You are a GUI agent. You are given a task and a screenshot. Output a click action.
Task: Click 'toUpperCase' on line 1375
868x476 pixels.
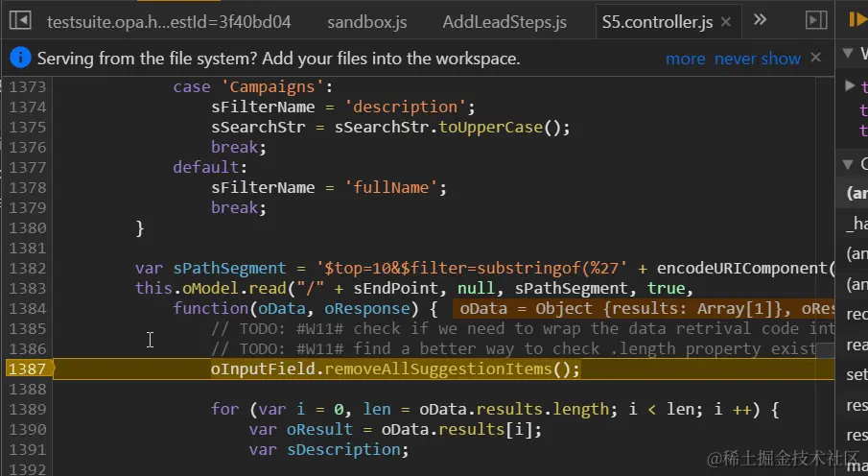pyautogui.click(x=490, y=128)
